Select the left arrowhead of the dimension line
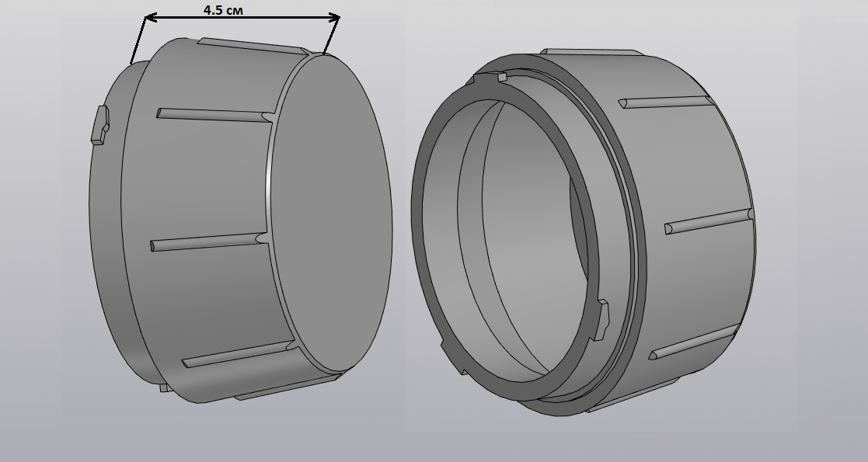This screenshot has width=868, height=462. [x=150, y=16]
